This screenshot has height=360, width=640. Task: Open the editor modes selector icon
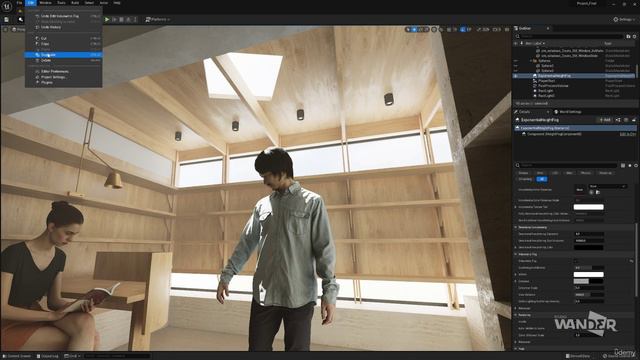[x=20, y=19]
